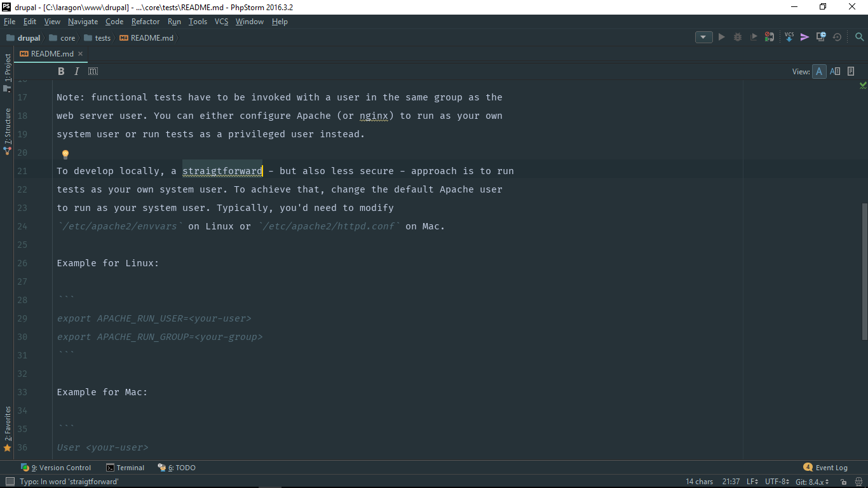Click the Run (play) toolbar icon
Image resolution: width=868 pixels, height=488 pixels.
721,37
